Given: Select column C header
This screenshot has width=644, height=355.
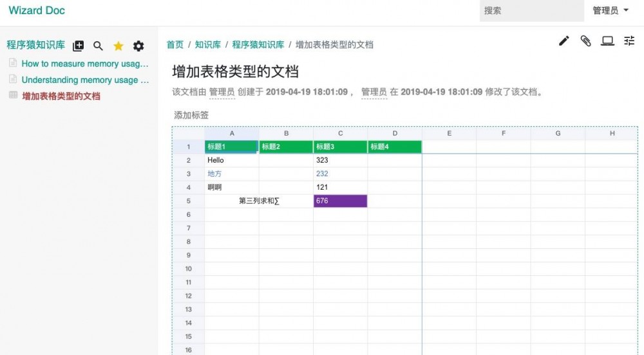Looking at the screenshot, I should point(340,133).
